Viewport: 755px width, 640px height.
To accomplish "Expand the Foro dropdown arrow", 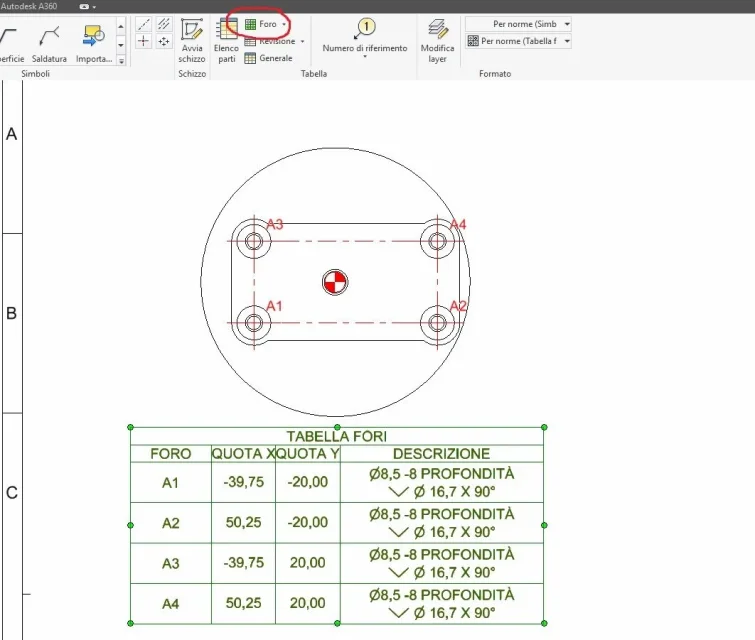I will tap(284, 24).
